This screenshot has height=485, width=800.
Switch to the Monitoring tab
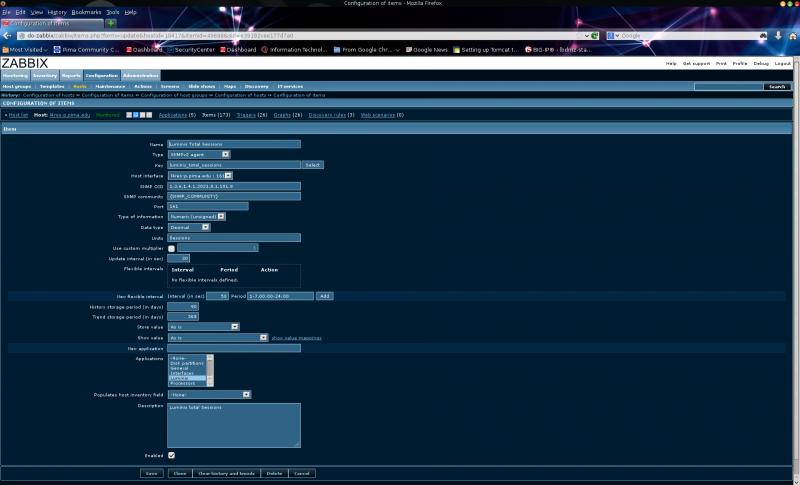(x=15, y=75)
